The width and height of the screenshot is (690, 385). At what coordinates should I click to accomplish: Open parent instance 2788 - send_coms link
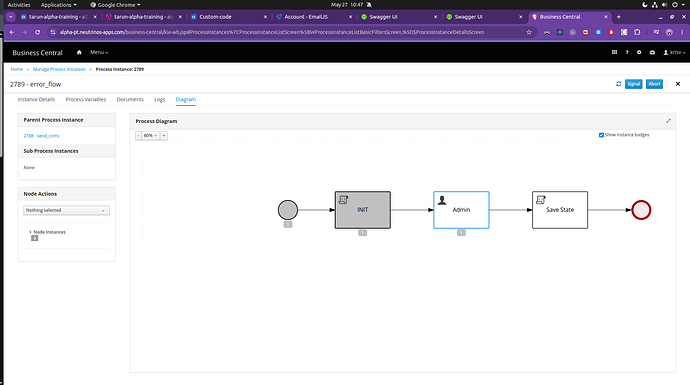tap(41, 136)
